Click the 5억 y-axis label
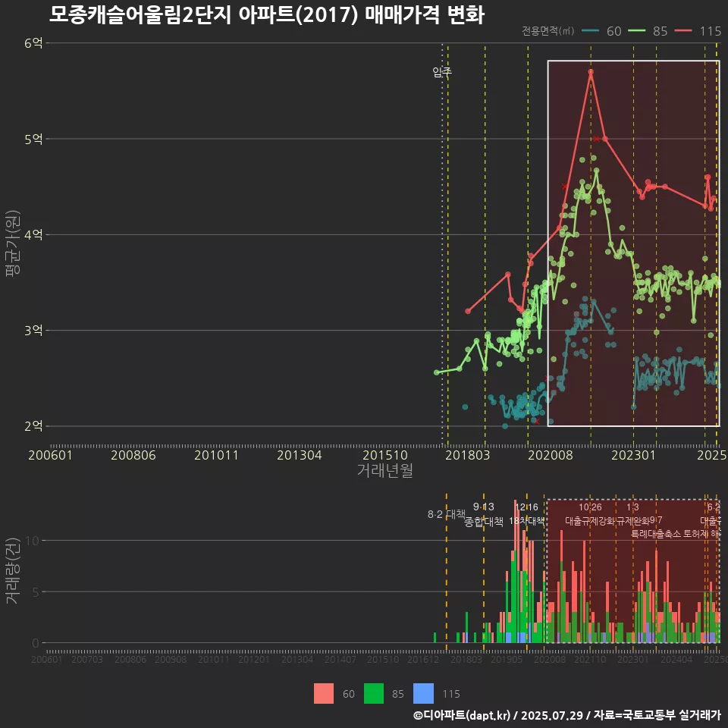Screen dimensions: 728x728 33,140
